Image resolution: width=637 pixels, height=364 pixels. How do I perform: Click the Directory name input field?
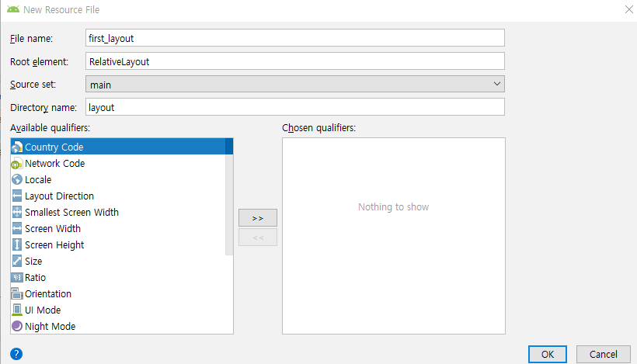pyautogui.click(x=295, y=107)
